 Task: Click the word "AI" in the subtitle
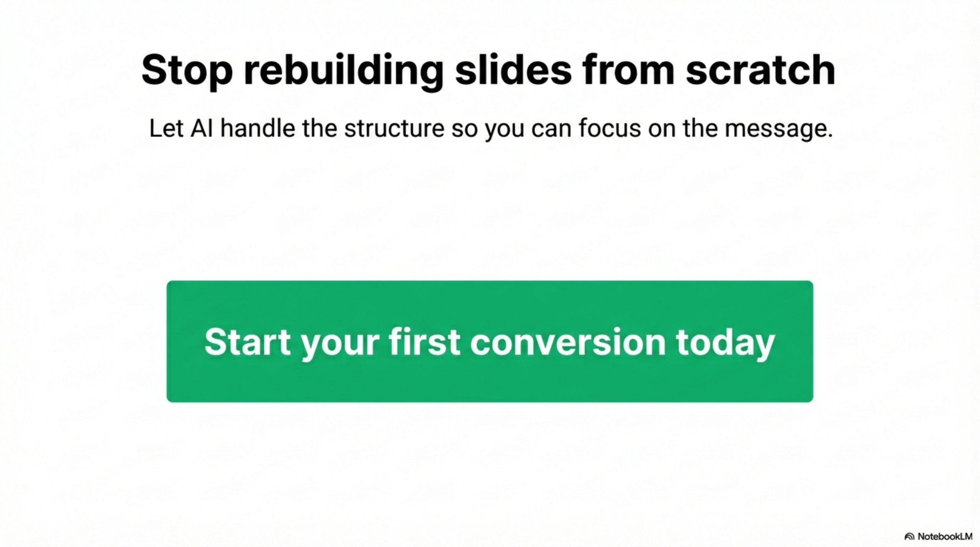201,129
